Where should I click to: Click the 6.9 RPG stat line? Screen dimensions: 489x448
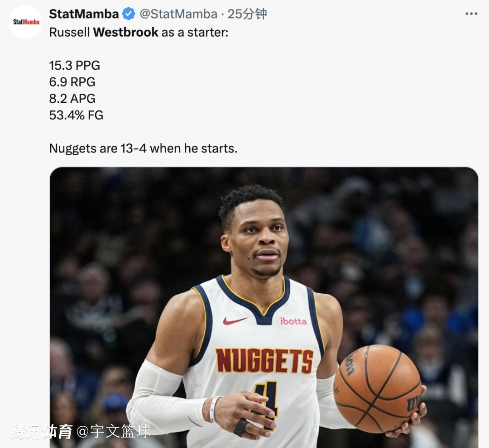click(72, 82)
